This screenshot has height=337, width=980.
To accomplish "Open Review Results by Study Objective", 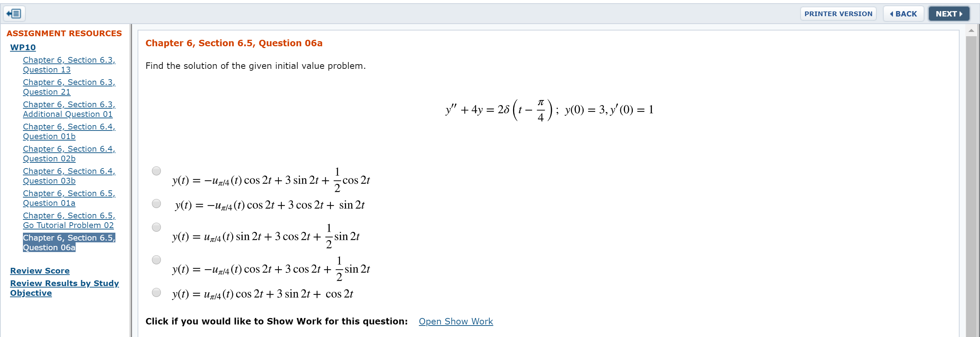I will click(64, 288).
